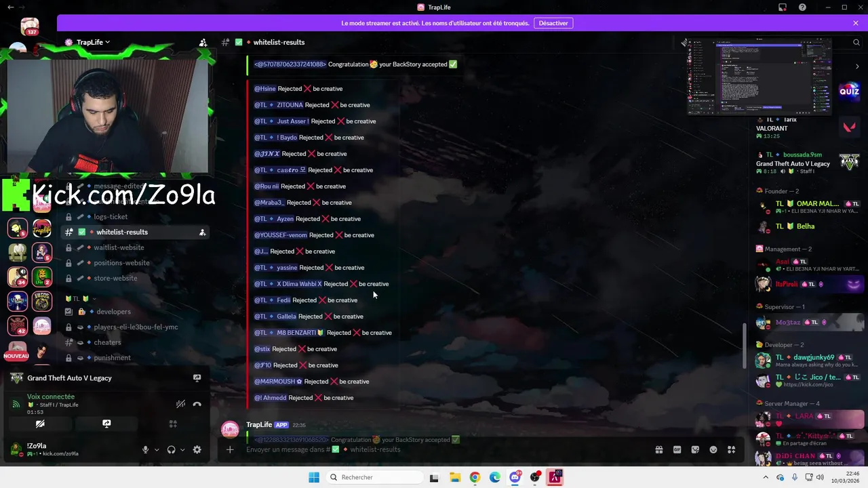Image resolution: width=868 pixels, height=488 pixels.
Task: Click member ItsPiroli in Management list
Action: pos(809,284)
